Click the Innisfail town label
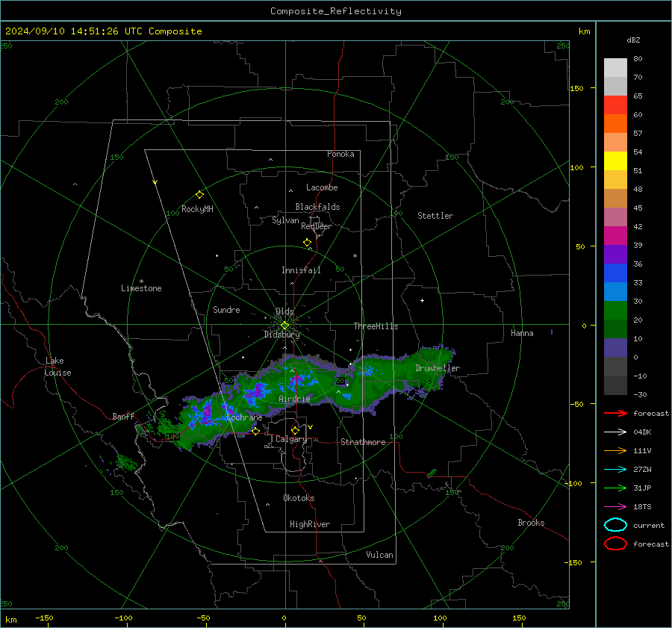 (x=301, y=270)
